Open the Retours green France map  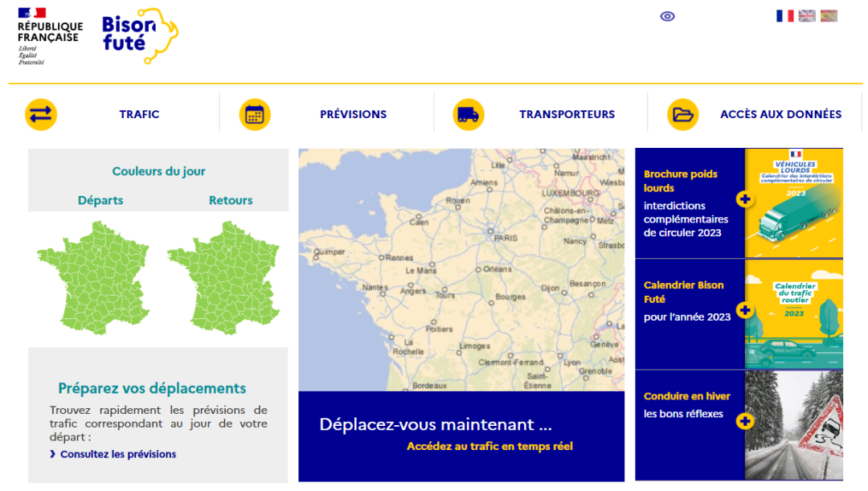pyautogui.click(x=223, y=278)
